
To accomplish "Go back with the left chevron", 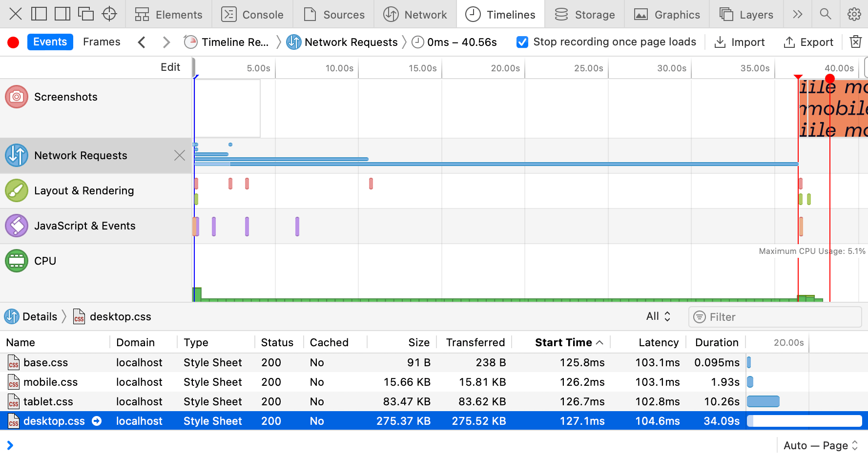I will [142, 42].
